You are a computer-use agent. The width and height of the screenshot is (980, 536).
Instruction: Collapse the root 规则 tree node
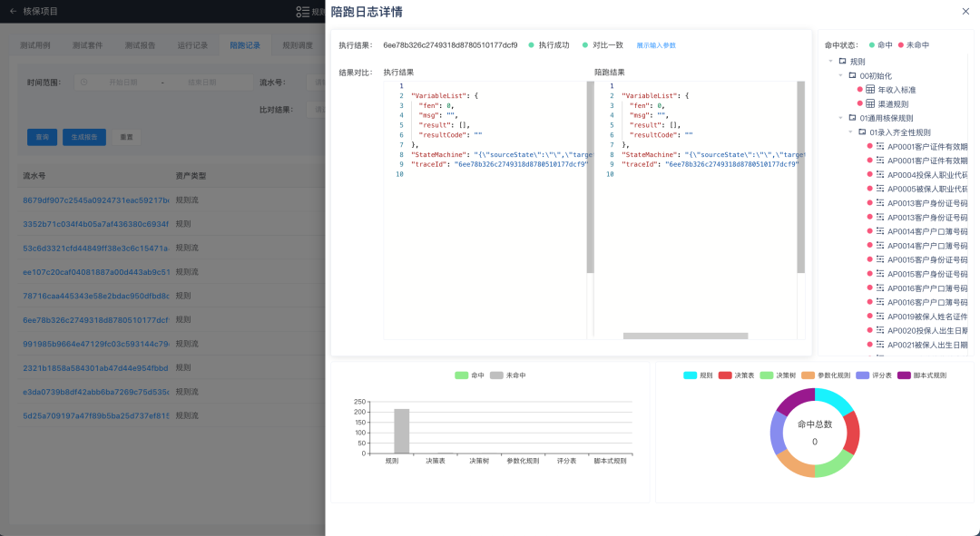pos(831,62)
